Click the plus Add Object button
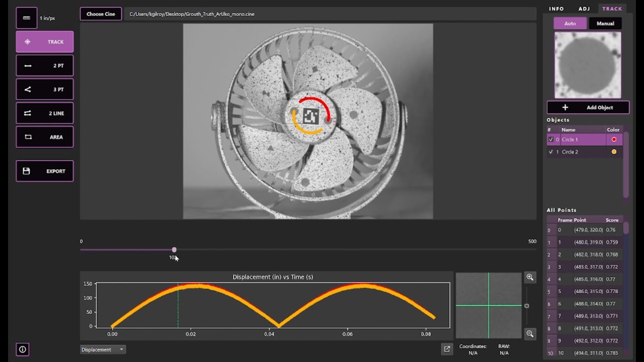The height and width of the screenshot is (362, 644). click(x=588, y=107)
